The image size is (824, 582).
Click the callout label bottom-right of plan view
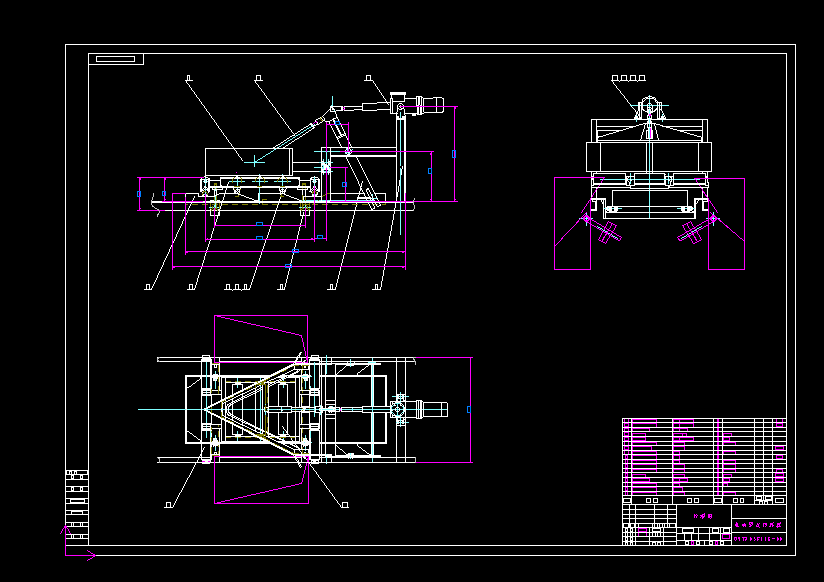click(345, 505)
